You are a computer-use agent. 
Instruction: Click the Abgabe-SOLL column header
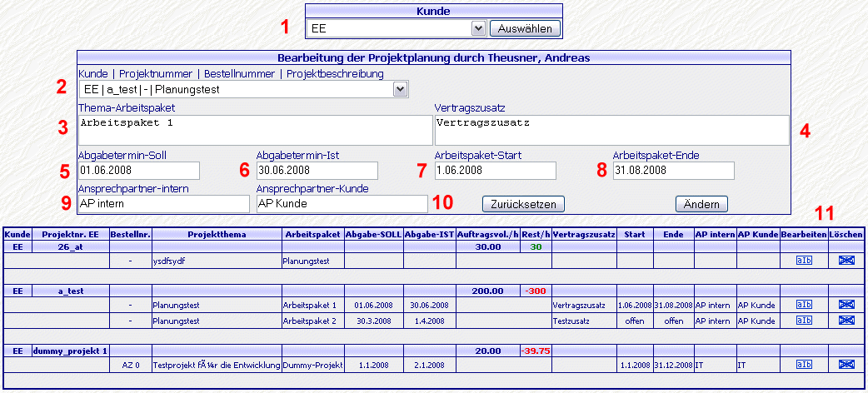point(373,235)
